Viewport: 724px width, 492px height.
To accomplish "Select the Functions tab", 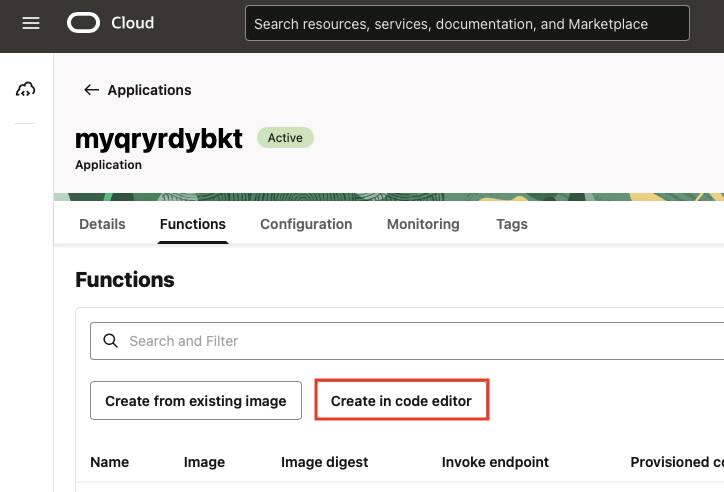I will pos(193,224).
